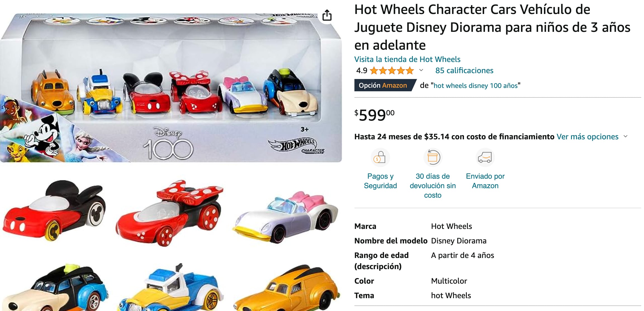
Task: Open Enviado por Amazon link
Action: point(485,181)
